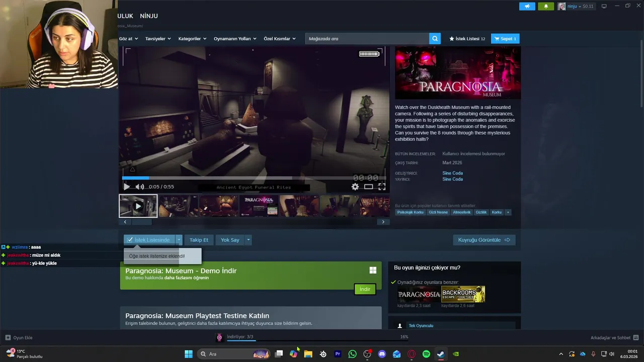Select the Psikolojik Korku tag
Screen dimensions: 644x362
(x=410, y=212)
